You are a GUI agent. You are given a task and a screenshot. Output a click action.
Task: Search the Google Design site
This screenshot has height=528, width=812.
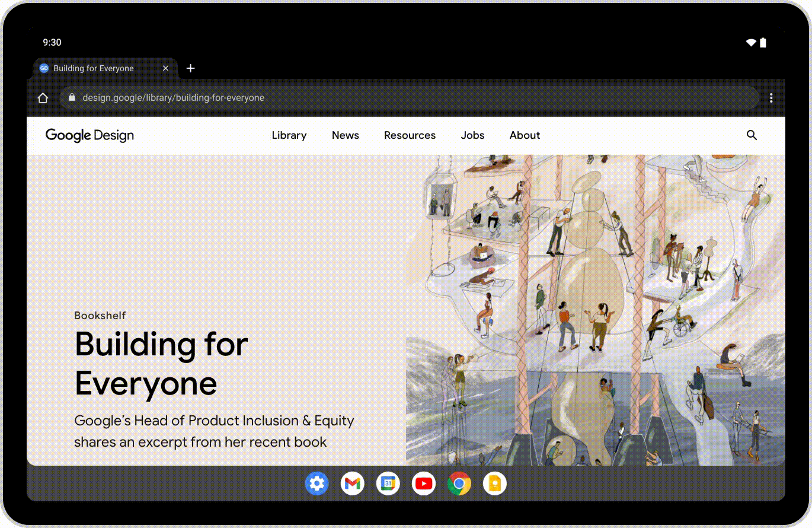752,135
